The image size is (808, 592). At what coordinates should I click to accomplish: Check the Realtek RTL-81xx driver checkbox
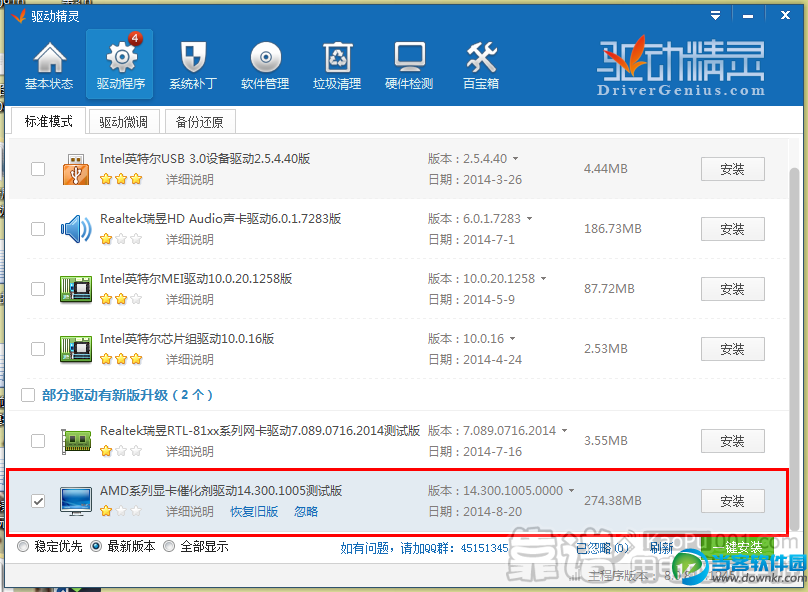pos(38,441)
